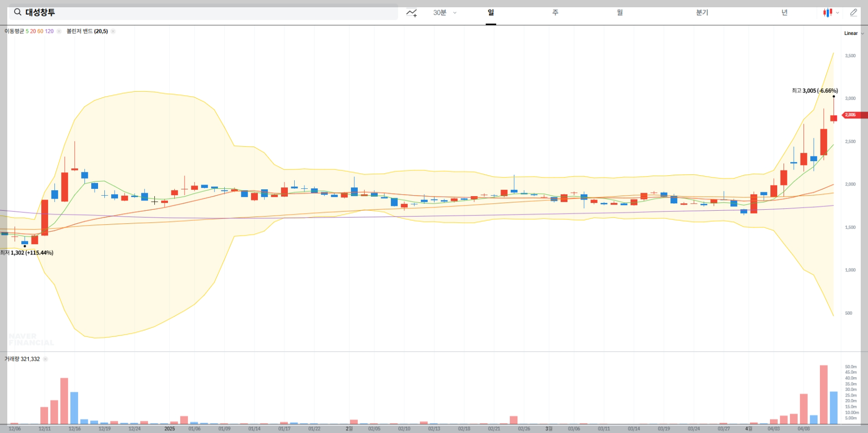
Task: Switch to the 주 weekly tab
Action: (555, 13)
